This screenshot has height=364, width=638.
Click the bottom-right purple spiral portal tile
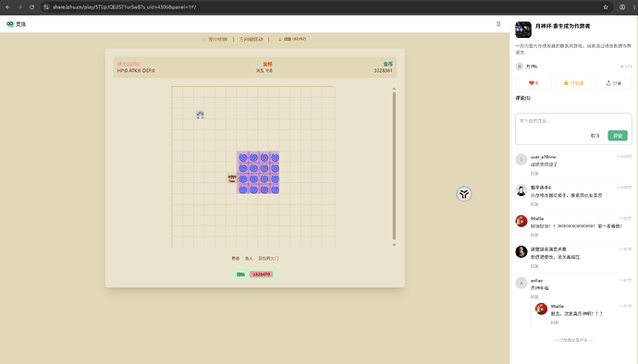[275, 189]
